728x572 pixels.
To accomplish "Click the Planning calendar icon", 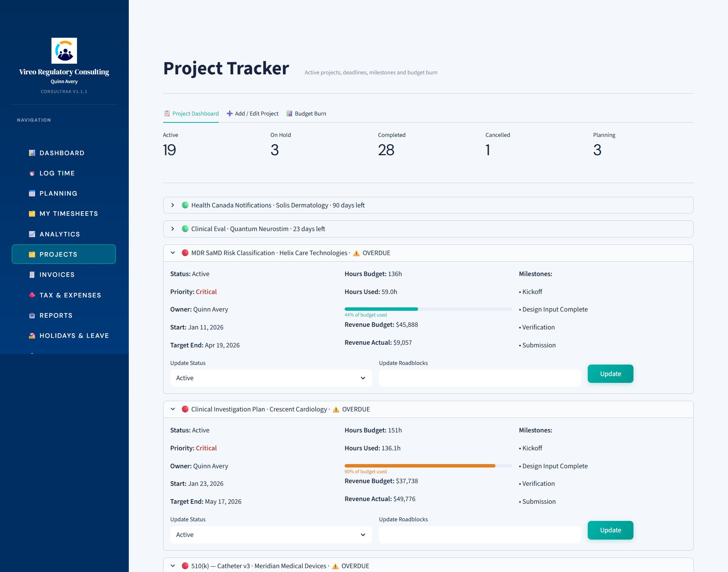I will (32, 193).
